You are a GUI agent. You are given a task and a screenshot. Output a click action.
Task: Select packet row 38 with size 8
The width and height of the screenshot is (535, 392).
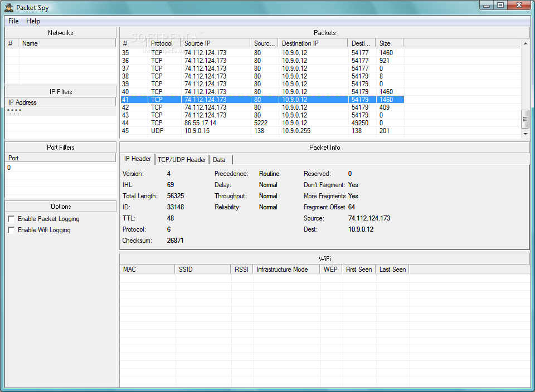[262, 76]
